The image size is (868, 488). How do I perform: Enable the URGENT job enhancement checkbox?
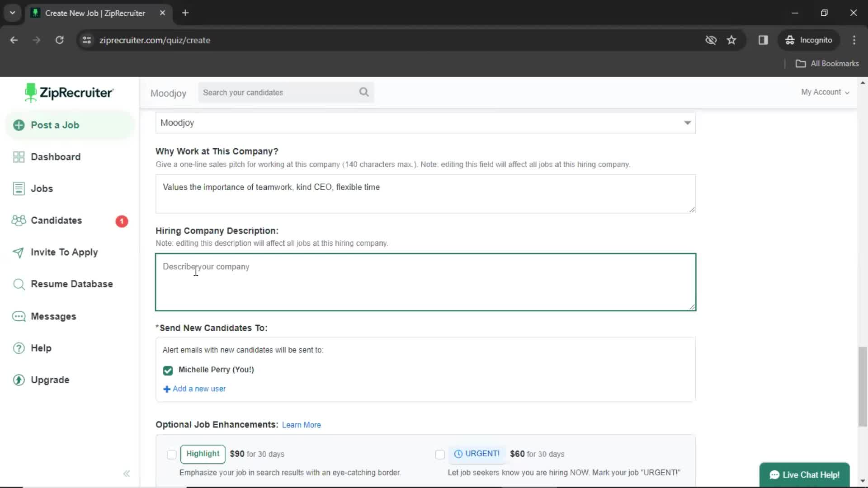(439, 454)
